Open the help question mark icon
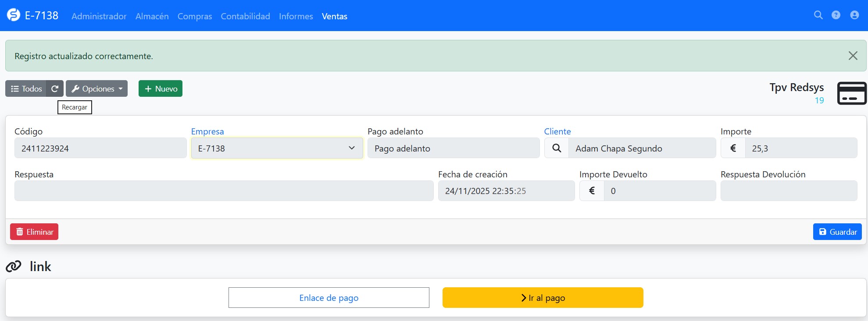The width and height of the screenshot is (868, 321). click(x=836, y=15)
